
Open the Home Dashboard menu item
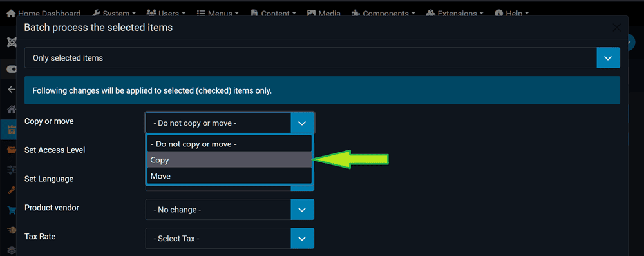coord(44,13)
